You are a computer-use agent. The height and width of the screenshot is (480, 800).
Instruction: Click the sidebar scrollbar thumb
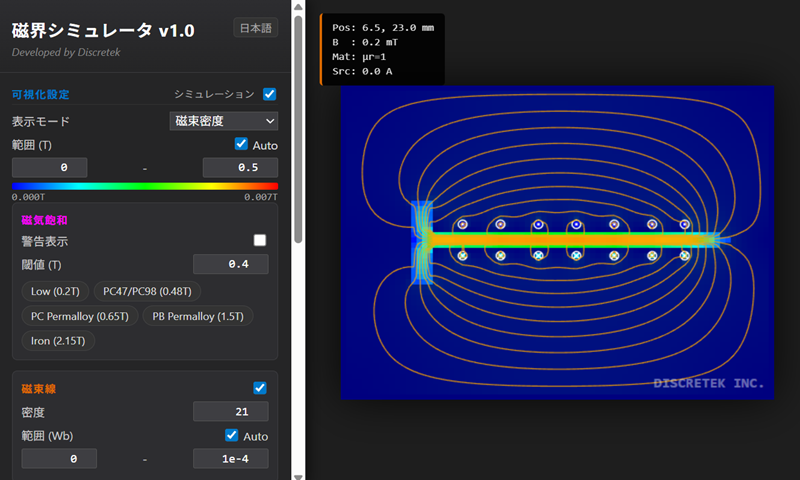pyautogui.click(x=298, y=129)
